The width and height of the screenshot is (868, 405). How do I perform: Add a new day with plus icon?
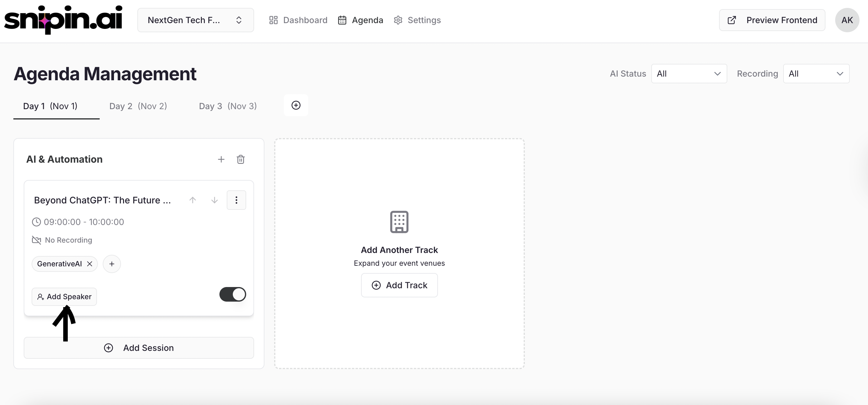296,105
